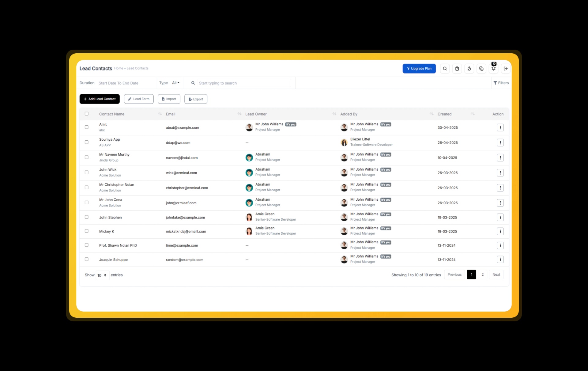This screenshot has width=588, height=371.
Task: Go to Lead Contacts via breadcrumb Home
Action: (x=119, y=68)
